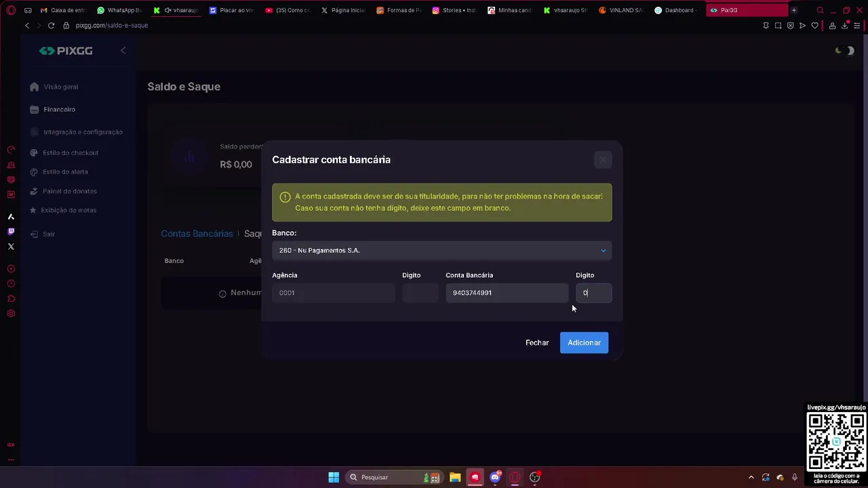This screenshot has height=488, width=868.
Task: Open the Opera workspaces tab icon
Action: pos(28,10)
